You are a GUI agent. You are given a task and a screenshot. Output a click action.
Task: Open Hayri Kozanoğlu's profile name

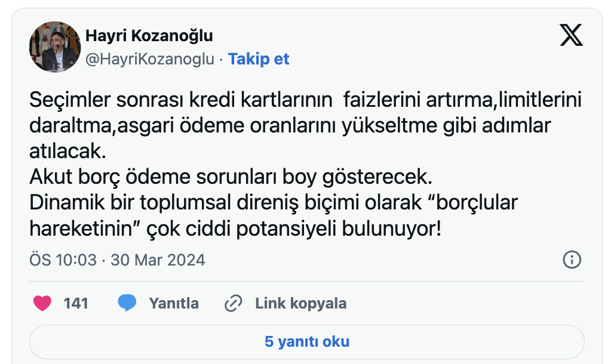[x=151, y=36]
